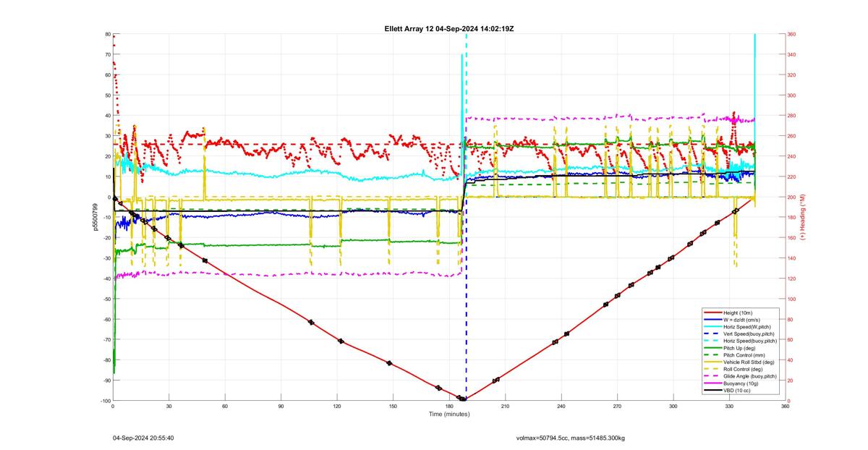Select the 280 tick on the heading axis
The height and width of the screenshot is (450, 868).
coord(791,116)
